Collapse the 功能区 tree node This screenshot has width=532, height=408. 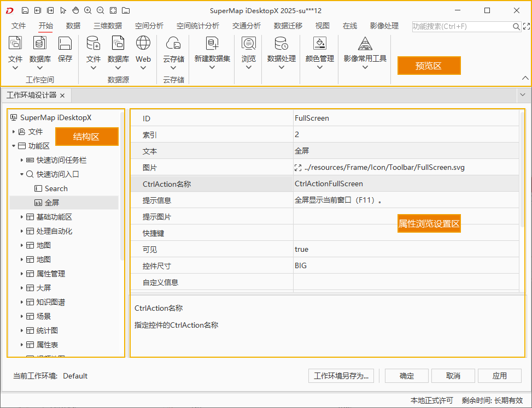14,146
